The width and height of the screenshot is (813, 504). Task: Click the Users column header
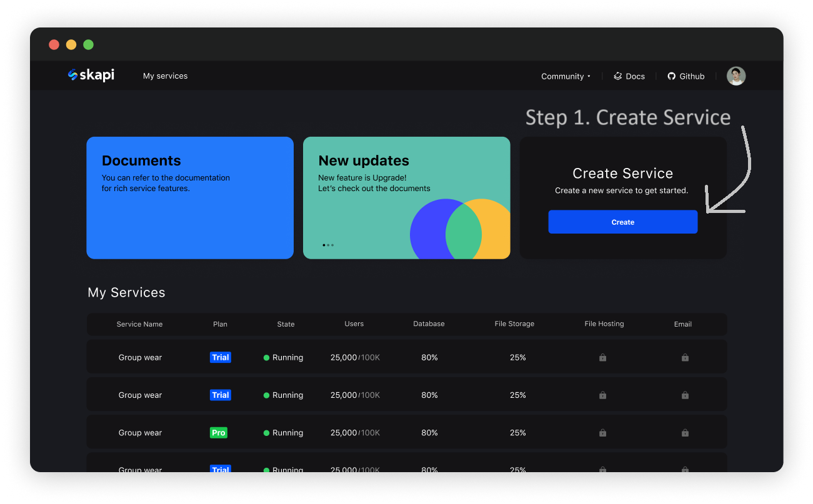pyautogui.click(x=354, y=324)
